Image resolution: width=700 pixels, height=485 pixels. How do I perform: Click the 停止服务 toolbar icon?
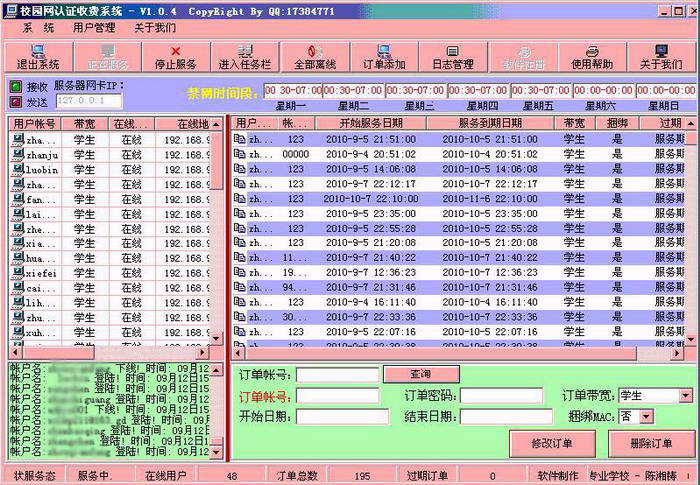176,57
